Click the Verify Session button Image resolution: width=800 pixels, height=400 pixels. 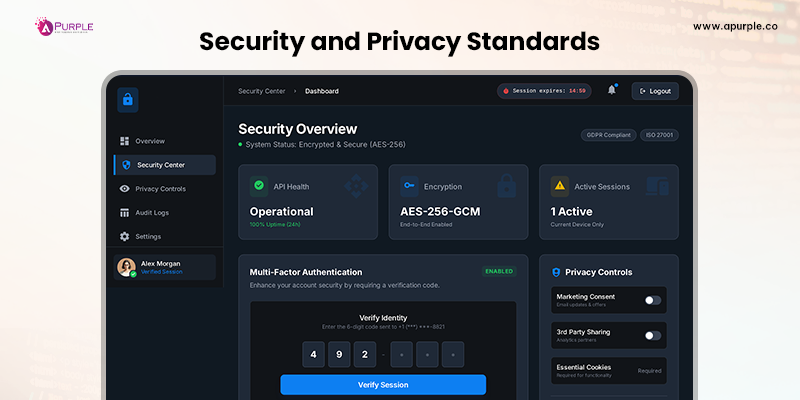point(383,385)
